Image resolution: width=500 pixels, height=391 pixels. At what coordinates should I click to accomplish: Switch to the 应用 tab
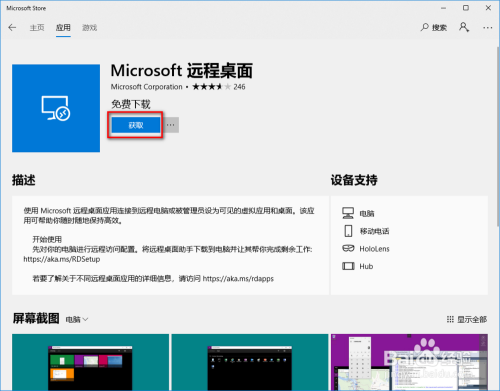click(63, 28)
